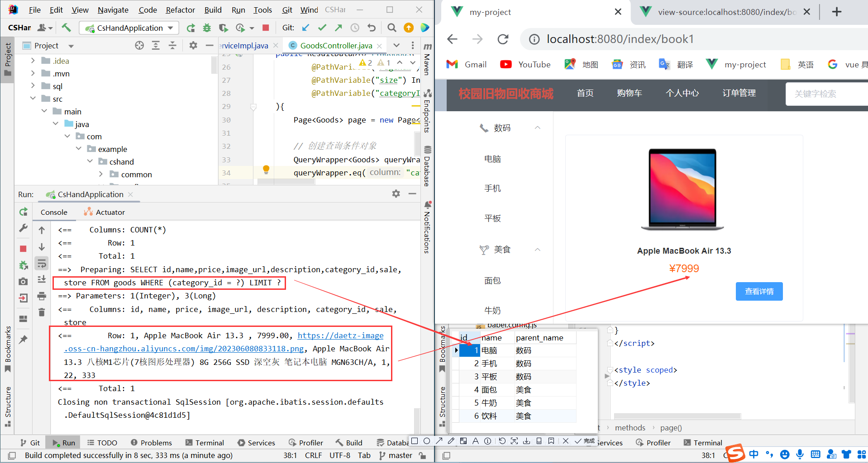Switch to view-source browser tab
868x463 pixels.
coord(726,12)
